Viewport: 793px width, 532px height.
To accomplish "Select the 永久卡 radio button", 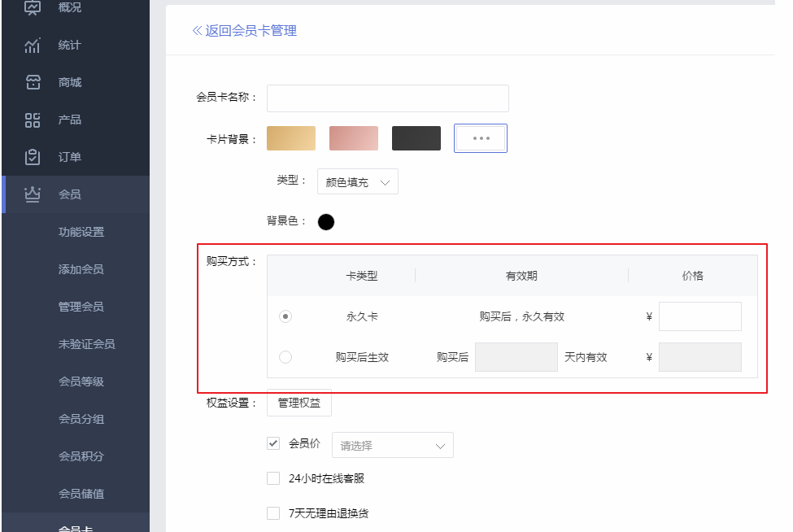I will pos(285,316).
